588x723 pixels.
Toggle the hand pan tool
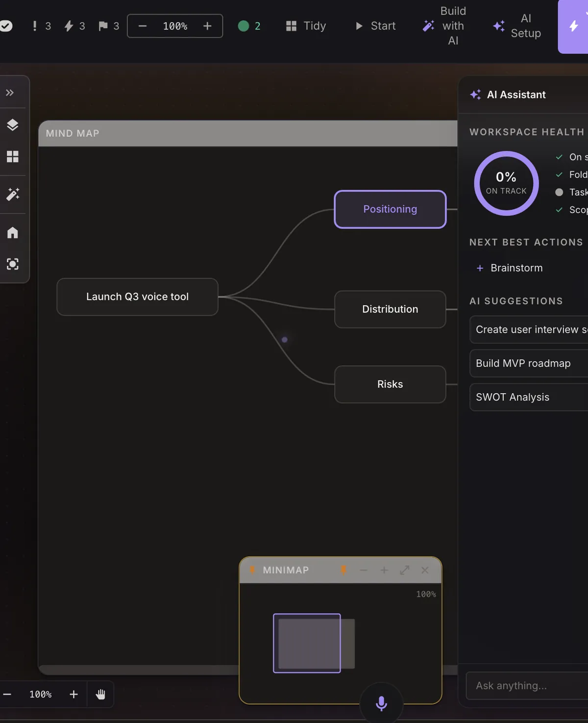click(100, 695)
